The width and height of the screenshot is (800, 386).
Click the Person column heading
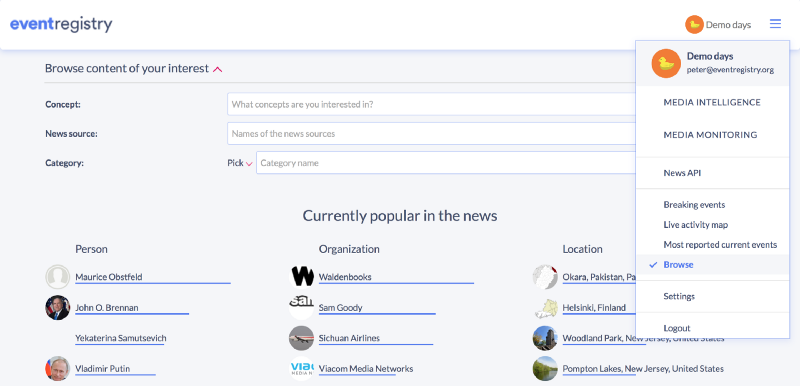coord(91,249)
